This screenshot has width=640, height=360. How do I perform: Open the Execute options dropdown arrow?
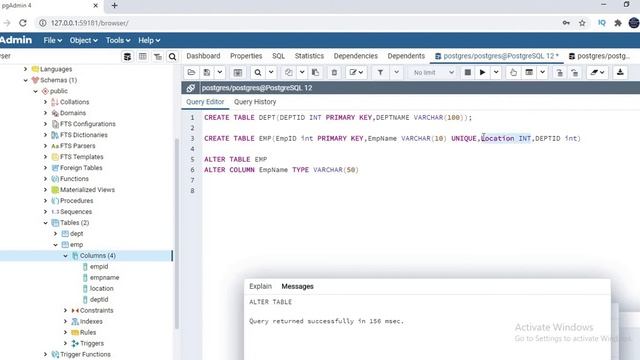click(496, 73)
